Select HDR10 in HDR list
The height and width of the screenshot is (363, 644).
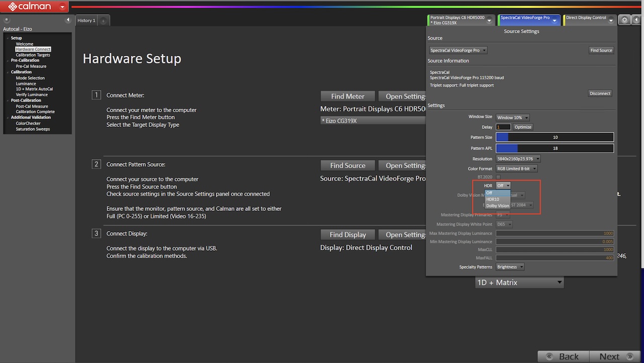point(498,199)
